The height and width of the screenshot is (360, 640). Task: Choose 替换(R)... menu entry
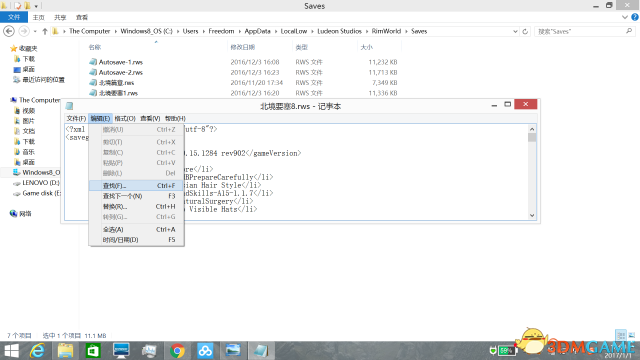click(136, 207)
